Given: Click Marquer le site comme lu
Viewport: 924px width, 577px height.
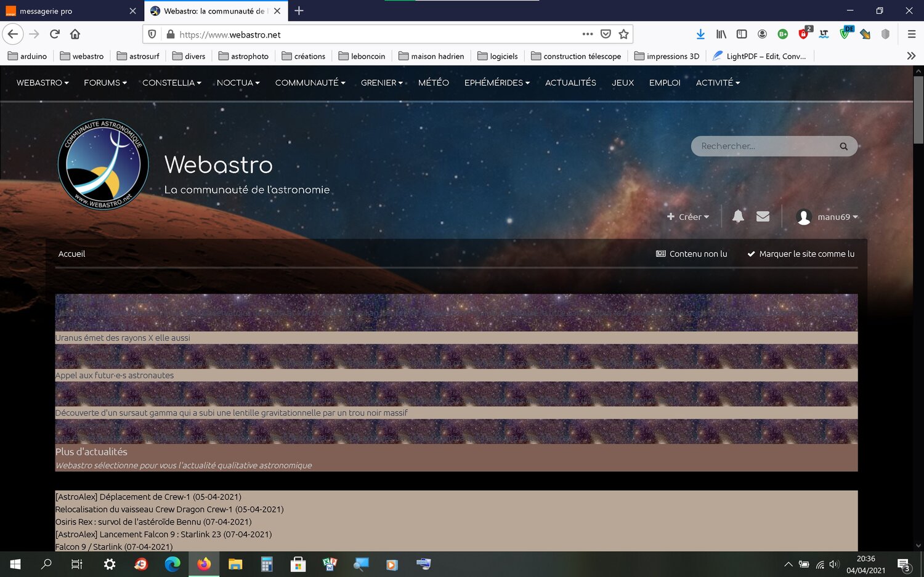Looking at the screenshot, I should pos(801,254).
